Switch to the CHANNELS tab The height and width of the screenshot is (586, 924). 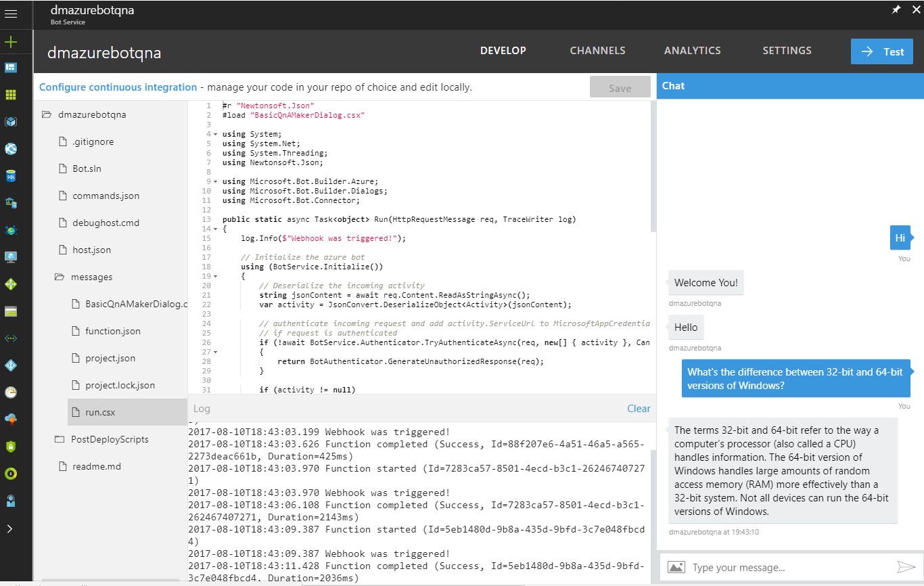597,50
